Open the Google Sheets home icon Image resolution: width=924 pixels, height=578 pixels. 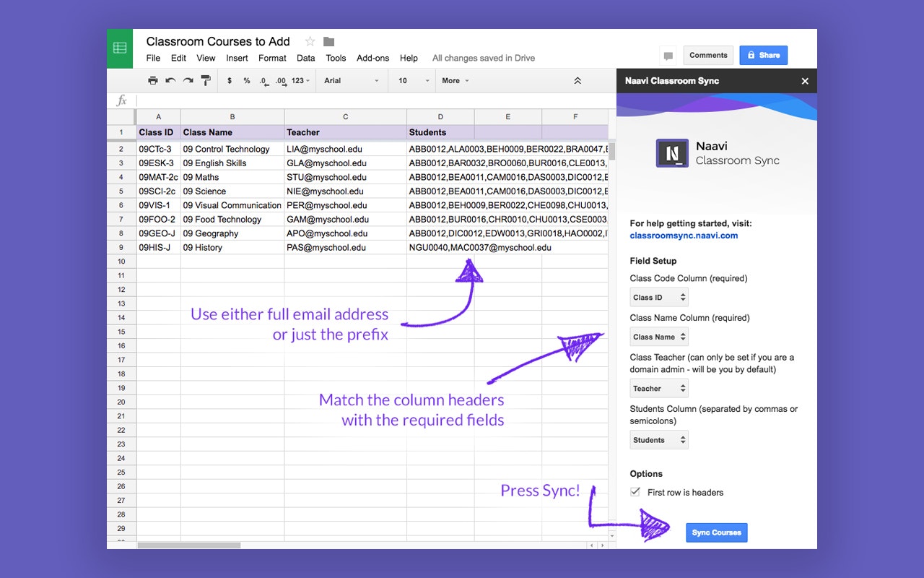point(120,48)
